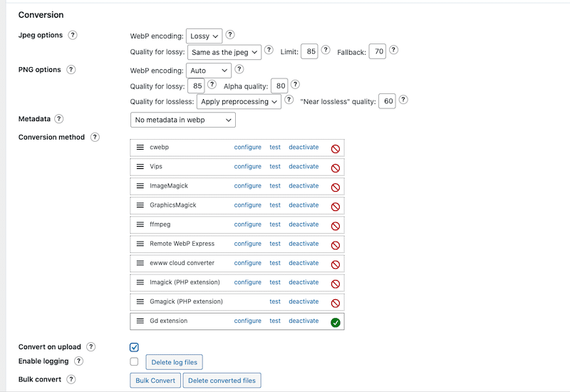The height and width of the screenshot is (392, 570).
Task: Deactivate Gmagick (PHP extension) converter
Action: pyautogui.click(x=304, y=301)
